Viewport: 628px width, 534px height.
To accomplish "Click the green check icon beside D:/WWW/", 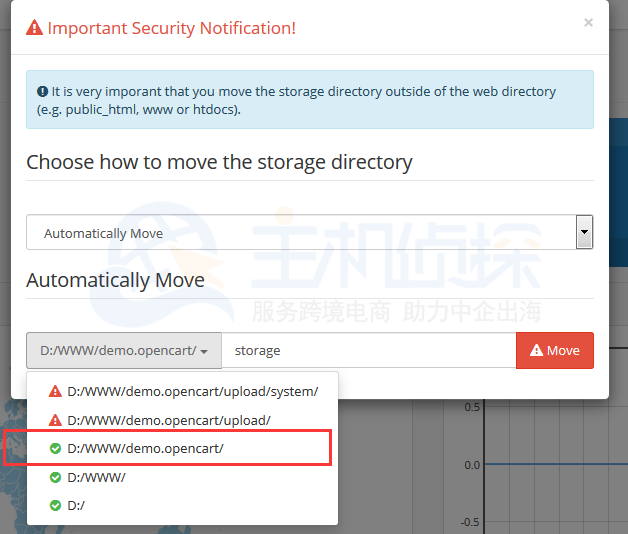I will [x=55, y=477].
